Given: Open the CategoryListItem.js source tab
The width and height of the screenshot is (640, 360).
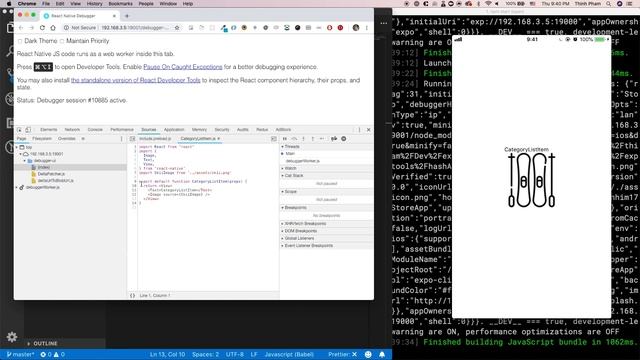Looking at the screenshot, I should [198, 139].
